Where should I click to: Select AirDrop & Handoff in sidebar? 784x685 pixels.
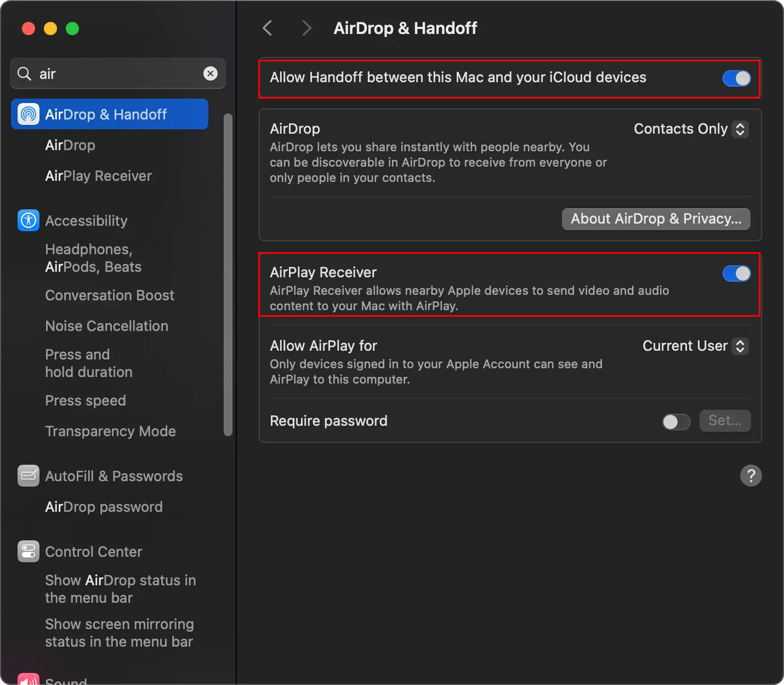coord(110,114)
